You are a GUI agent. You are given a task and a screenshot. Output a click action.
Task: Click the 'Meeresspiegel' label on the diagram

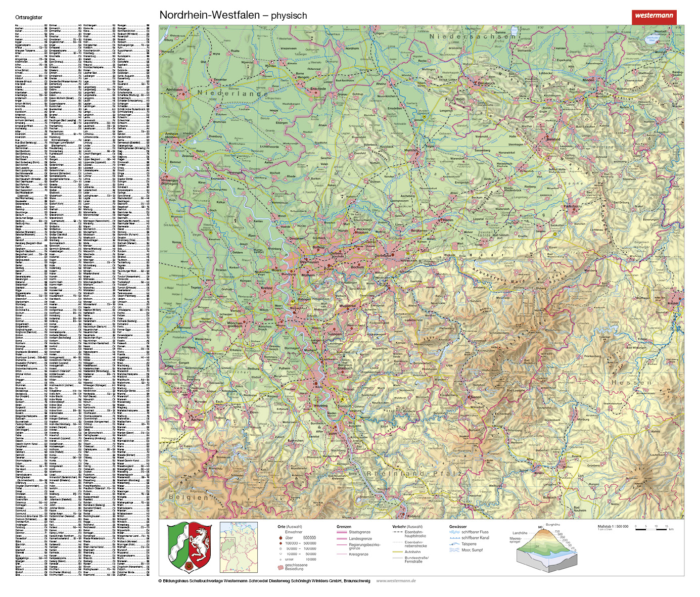pos(516,540)
